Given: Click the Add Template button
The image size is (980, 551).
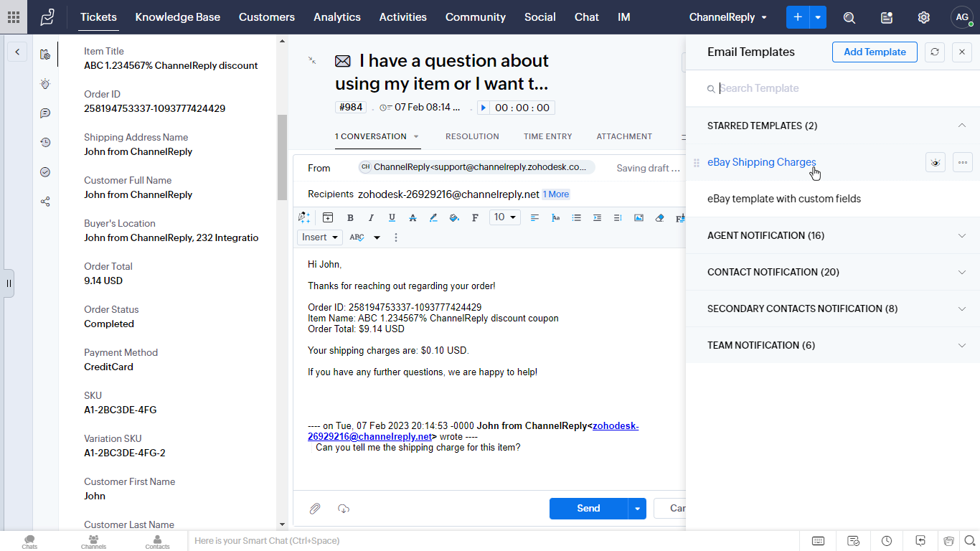Looking at the screenshot, I should [x=875, y=52].
